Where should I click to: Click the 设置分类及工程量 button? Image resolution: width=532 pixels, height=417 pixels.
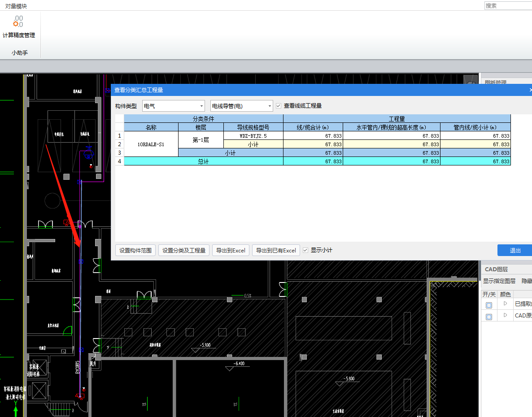184,250
